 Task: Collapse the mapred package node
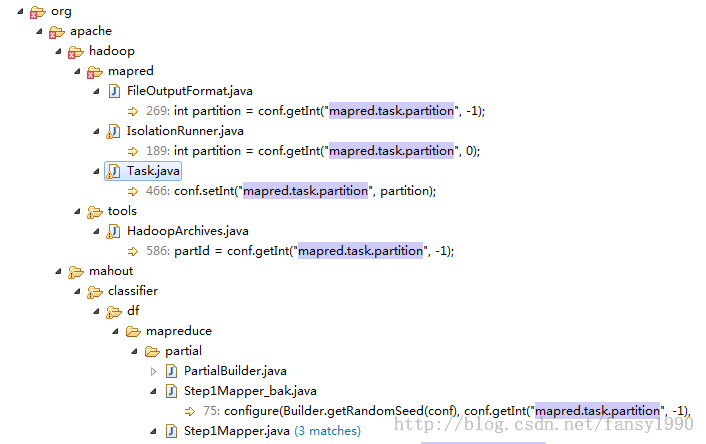[x=78, y=71]
